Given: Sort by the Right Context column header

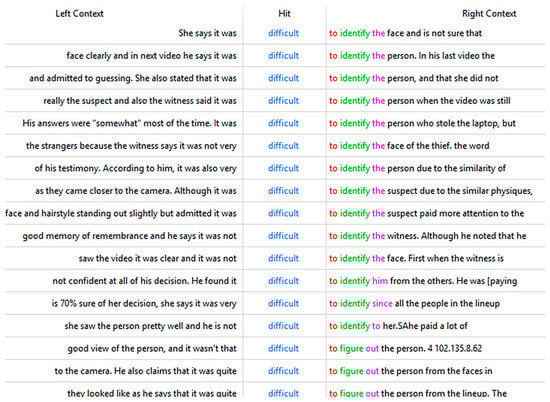Looking at the screenshot, I should pos(489,14).
